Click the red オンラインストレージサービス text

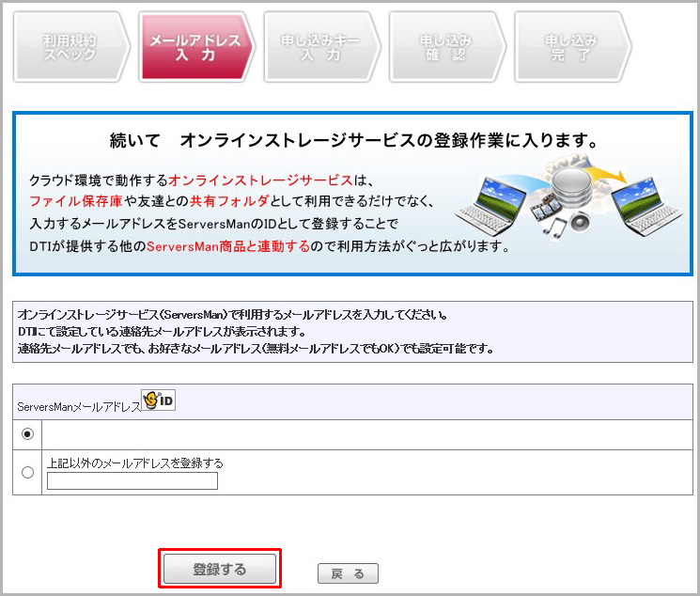pyautogui.click(x=260, y=179)
